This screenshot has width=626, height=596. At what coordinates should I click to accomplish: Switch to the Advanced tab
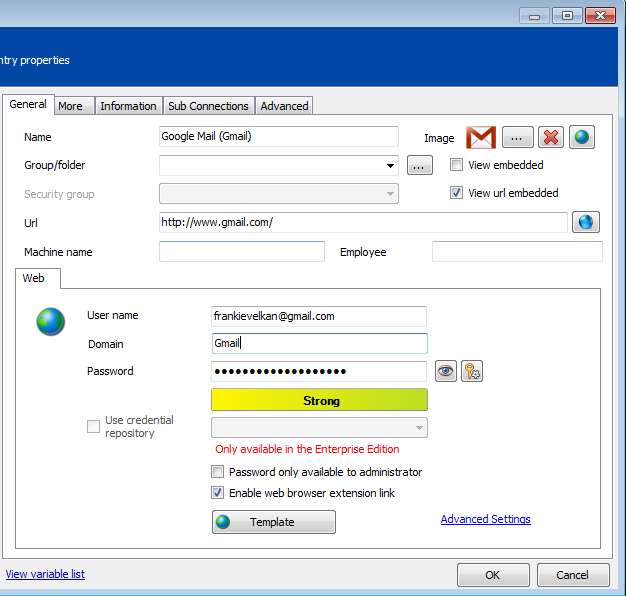point(284,106)
